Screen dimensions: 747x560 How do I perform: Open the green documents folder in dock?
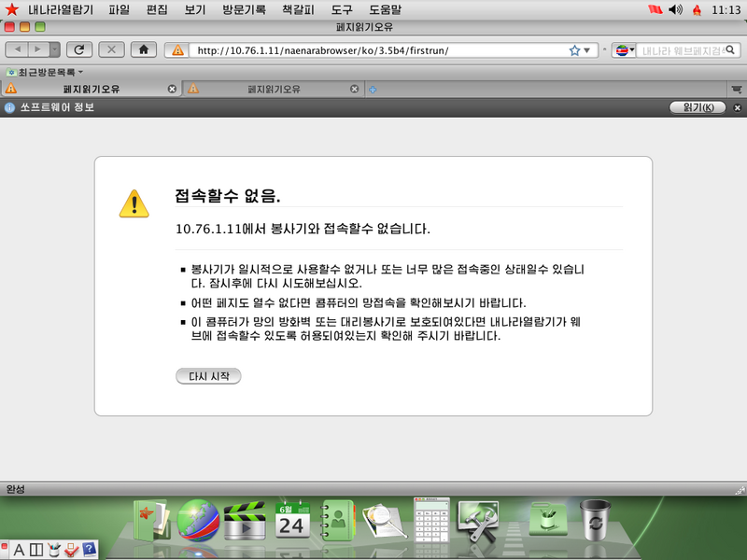(151, 521)
